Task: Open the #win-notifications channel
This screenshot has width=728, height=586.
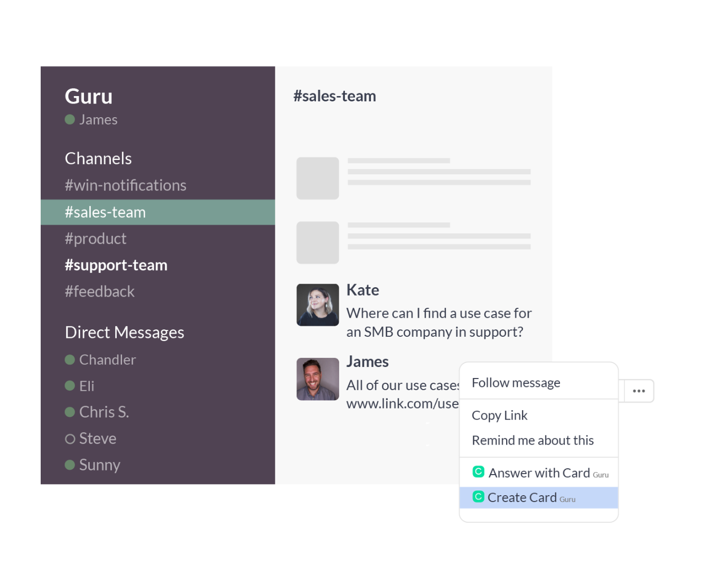Action: [x=126, y=185]
